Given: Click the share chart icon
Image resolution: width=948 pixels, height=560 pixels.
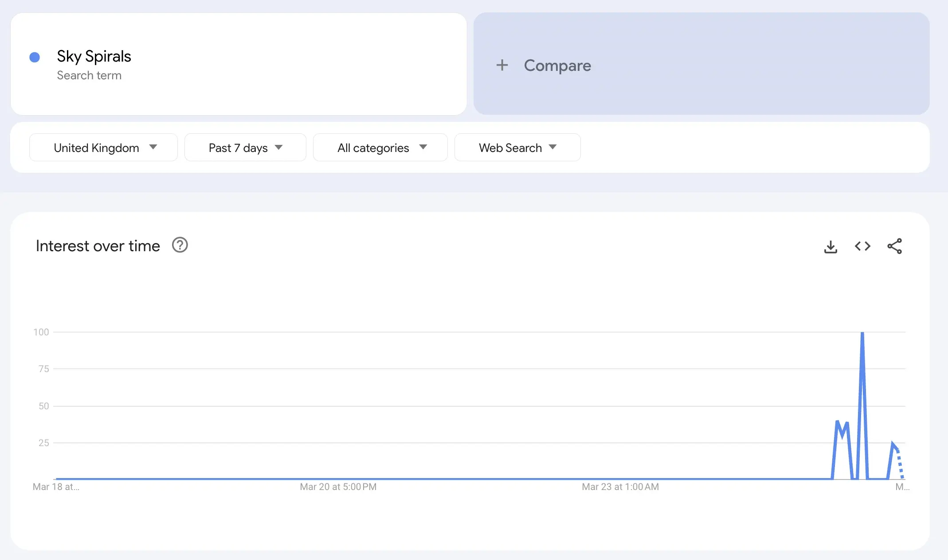Looking at the screenshot, I should 894,246.
